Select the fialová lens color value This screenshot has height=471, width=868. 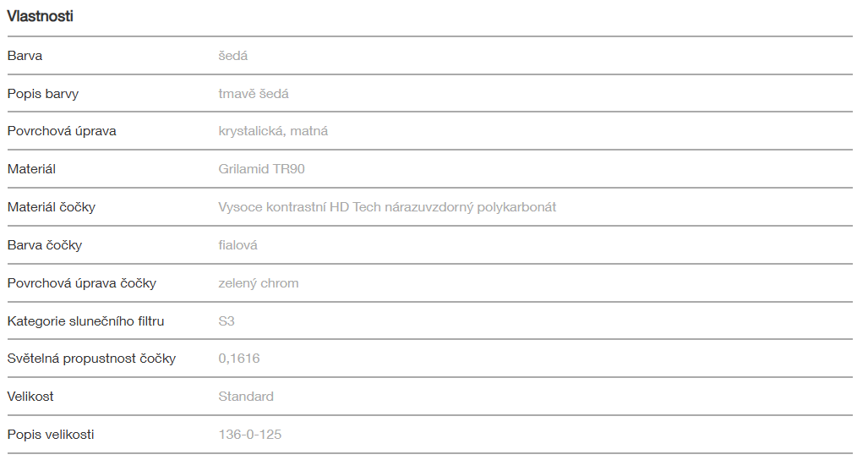[x=237, y=245]
